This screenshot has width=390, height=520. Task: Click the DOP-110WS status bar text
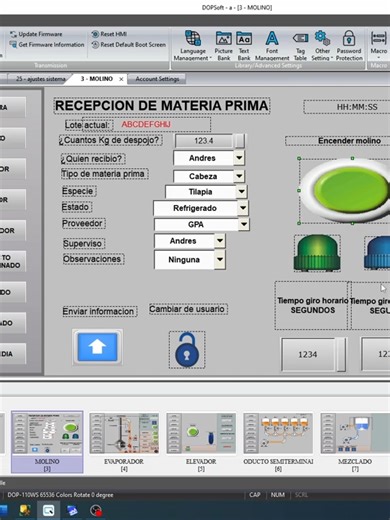[x=60, y=495]
